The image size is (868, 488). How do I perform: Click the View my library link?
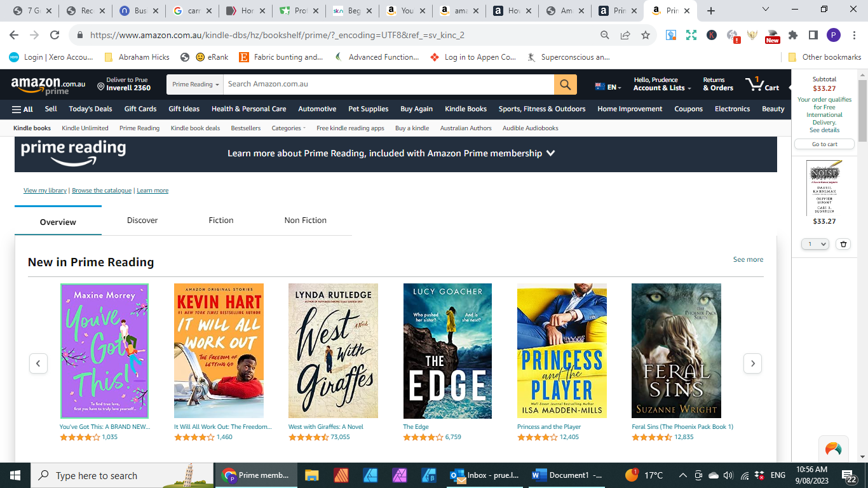45,191
